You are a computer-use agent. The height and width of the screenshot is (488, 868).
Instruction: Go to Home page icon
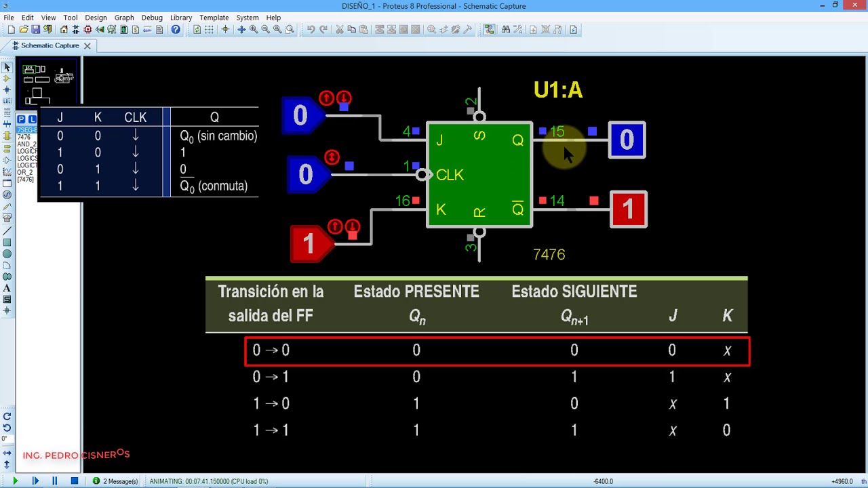[64, 30]
